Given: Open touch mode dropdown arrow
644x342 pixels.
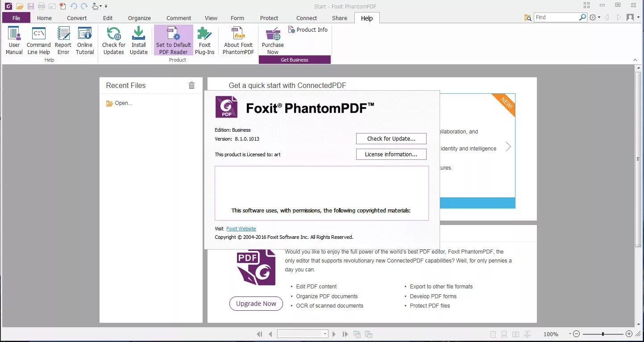Looking at the screenshot, I should pyautogui.click(x=101, y=6).
